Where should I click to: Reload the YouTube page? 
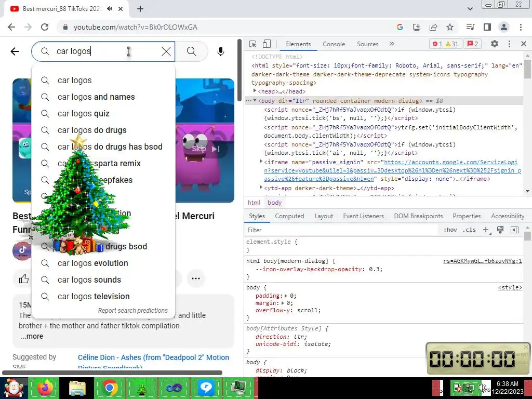45,27
